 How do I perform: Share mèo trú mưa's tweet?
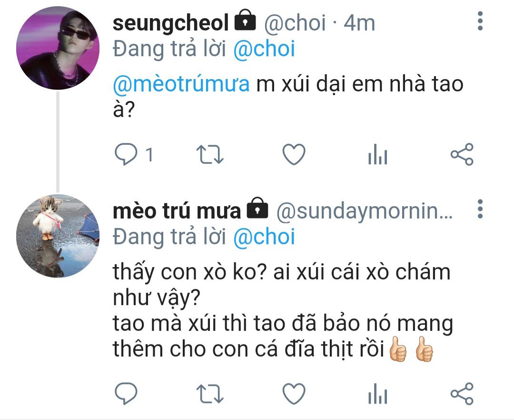click(462, 393)
